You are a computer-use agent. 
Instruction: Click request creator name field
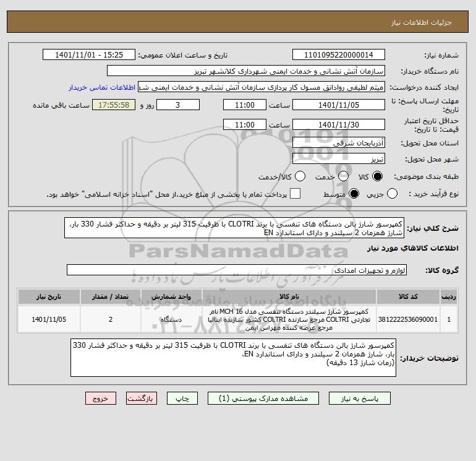pos(261,87)
